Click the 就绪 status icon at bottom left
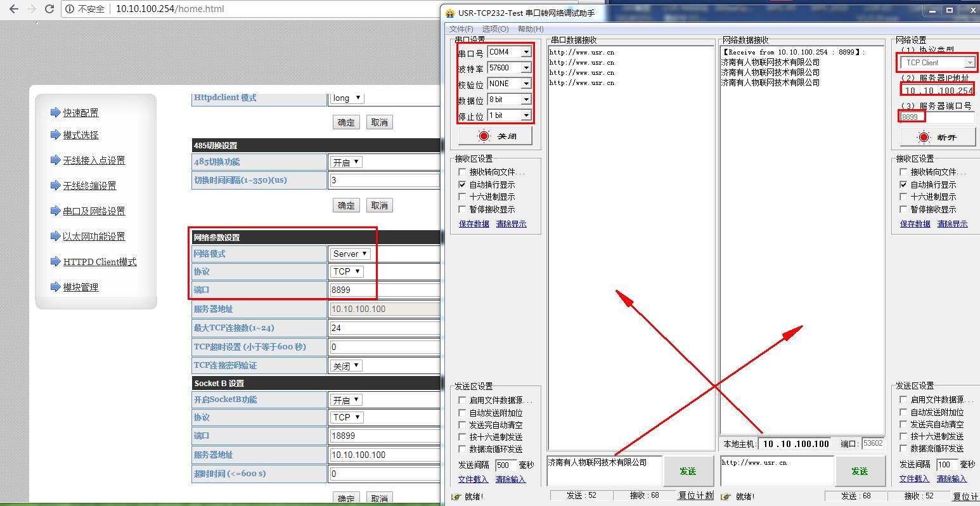The image size is (980, 506). click(x=456, y=496)
